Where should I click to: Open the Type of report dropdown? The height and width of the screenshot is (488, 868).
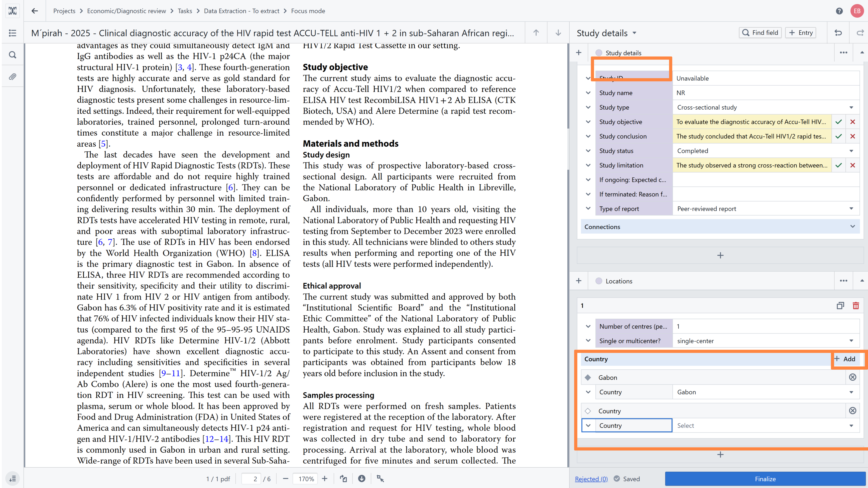[x=766, y=209]
